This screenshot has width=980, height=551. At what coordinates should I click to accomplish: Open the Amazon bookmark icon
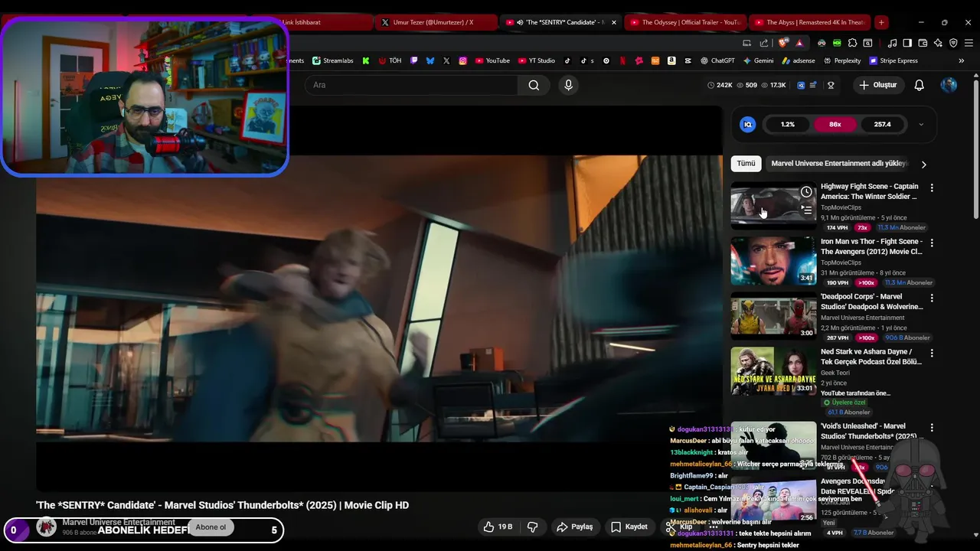tap(671, 60)
